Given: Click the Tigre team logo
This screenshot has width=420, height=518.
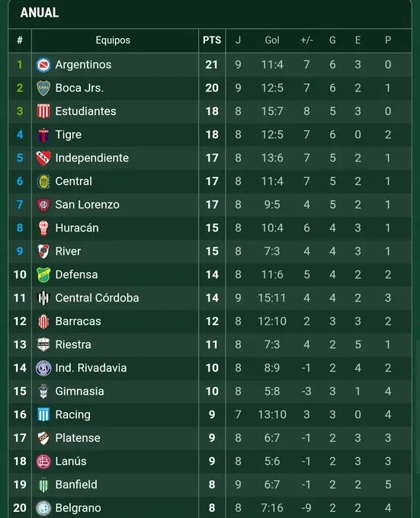Looking at the screenshot, I should pos(43,135).
